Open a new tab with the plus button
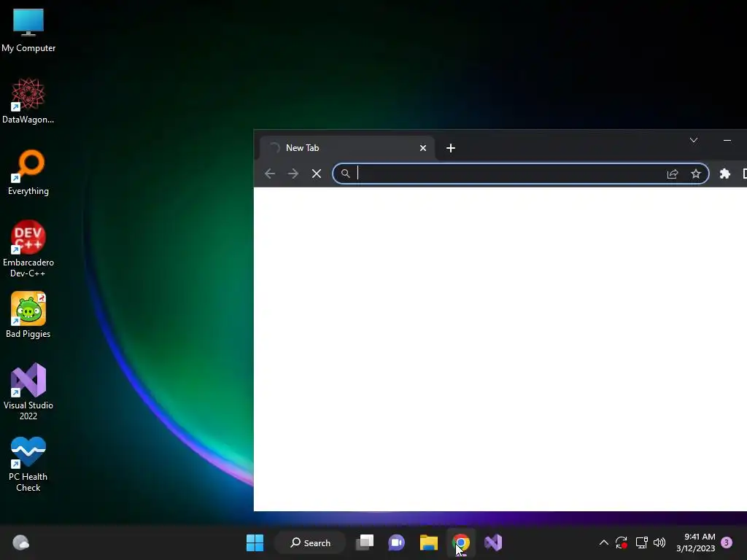747x560 pixels. (x=451, y=148)
